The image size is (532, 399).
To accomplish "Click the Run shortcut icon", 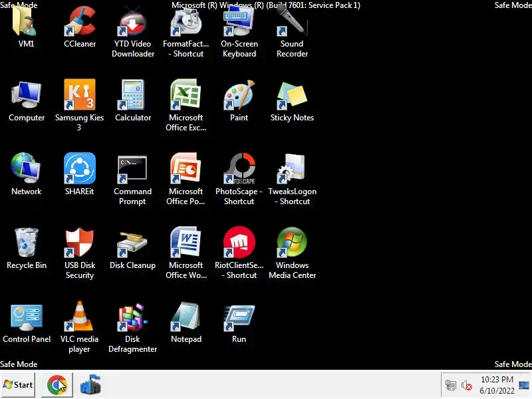I will tap(239, 318).
